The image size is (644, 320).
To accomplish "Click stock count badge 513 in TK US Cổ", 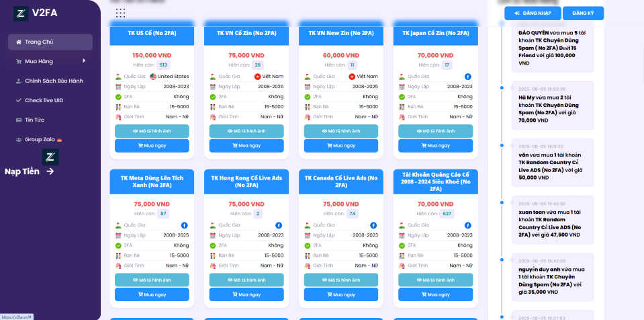I will (163, 65).
